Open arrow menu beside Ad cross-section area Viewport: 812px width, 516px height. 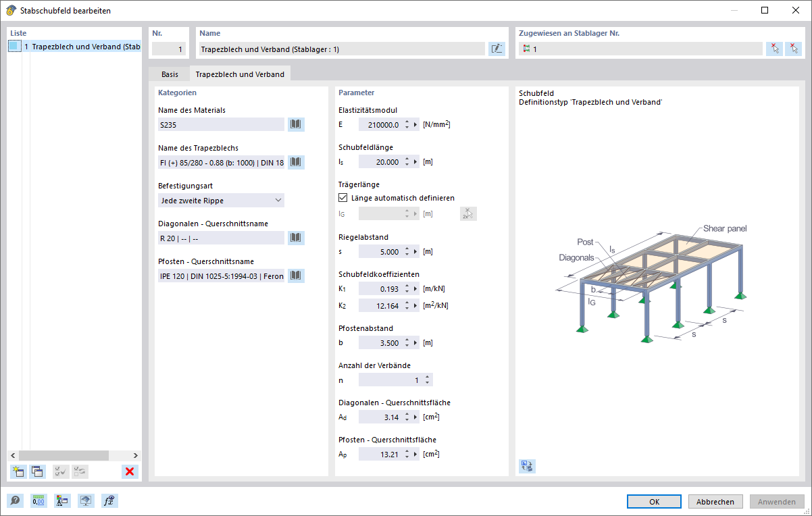click(415, 417)
